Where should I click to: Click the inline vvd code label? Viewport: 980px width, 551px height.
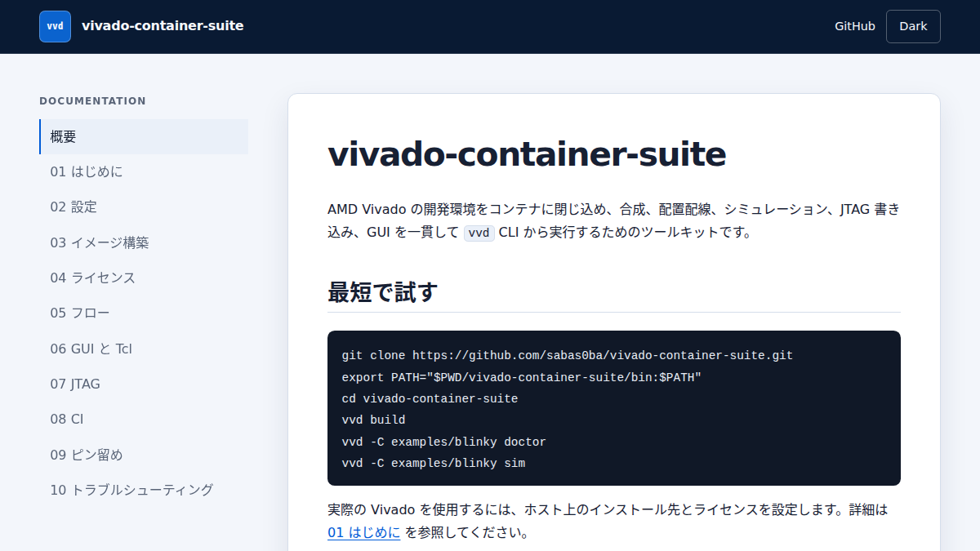click(479, 233)
